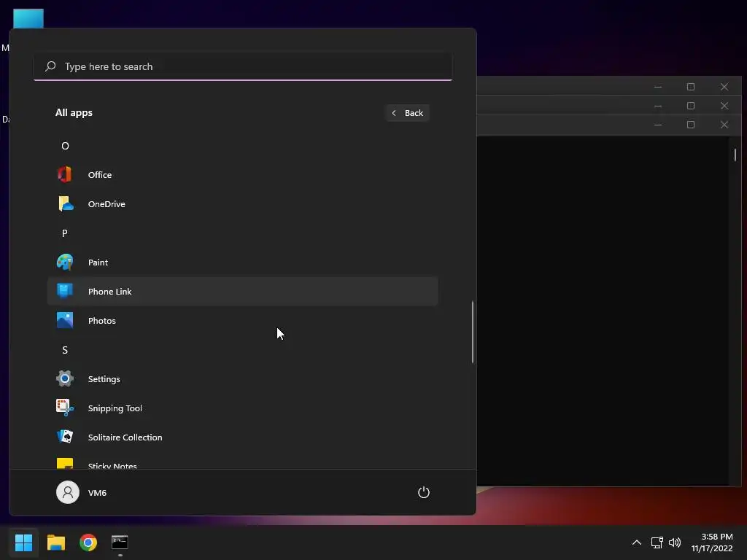Open the OneDrive app icon
The width and height of the screenshot is (747, 560).
[x=66, y=204]
